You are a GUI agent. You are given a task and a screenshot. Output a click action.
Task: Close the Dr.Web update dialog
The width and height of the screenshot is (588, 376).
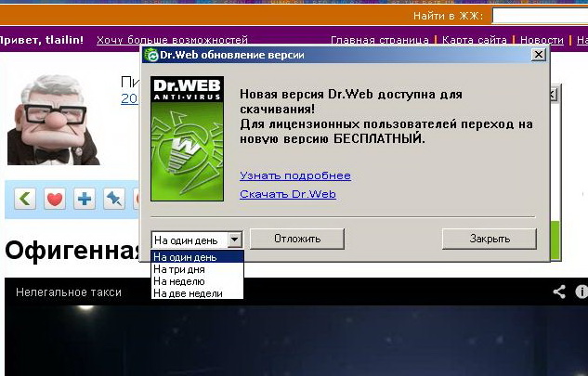pyautogui.click(x=539, y=55)
